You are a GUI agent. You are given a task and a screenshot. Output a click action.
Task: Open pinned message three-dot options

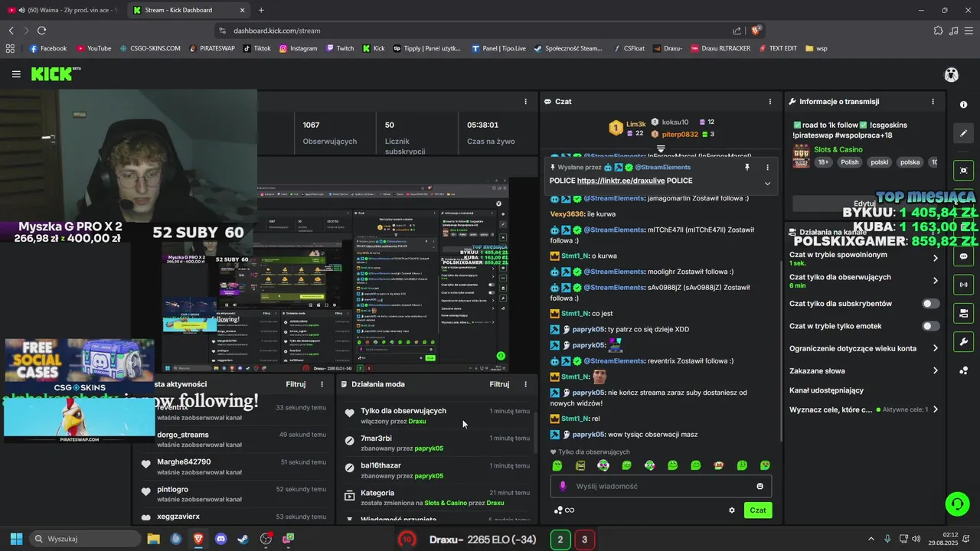(x=767, y=167)
